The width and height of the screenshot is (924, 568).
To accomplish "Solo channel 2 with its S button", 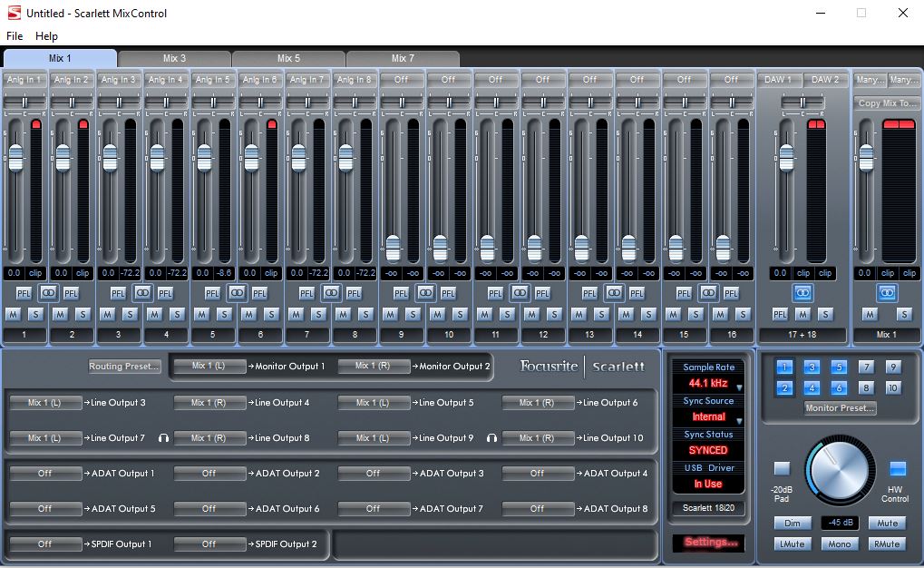I will pos(83,314).
